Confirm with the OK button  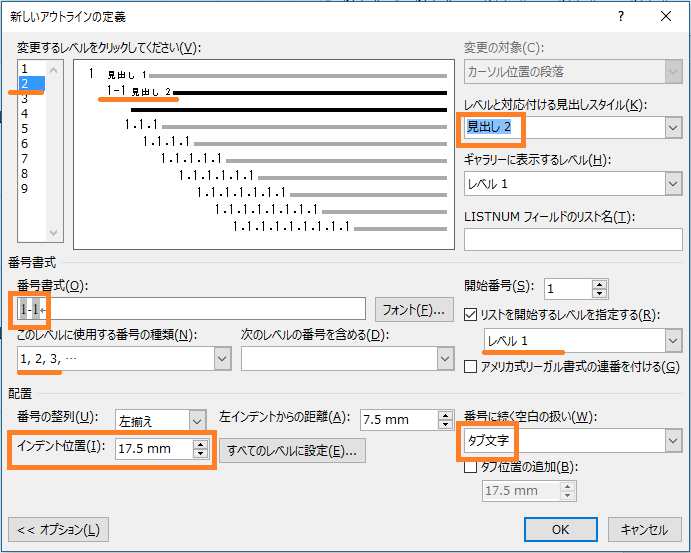pyautogui.click(x=561, y=529)
